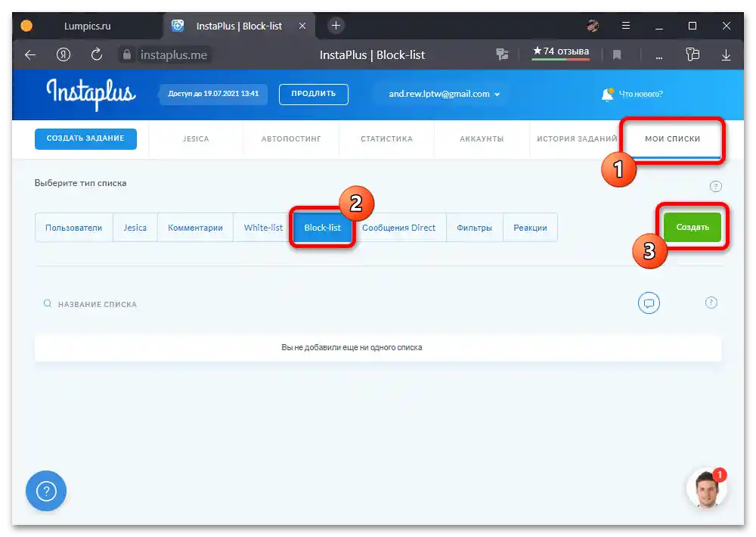
Task: Open browser downloads arrow
Action: (726, 55)
